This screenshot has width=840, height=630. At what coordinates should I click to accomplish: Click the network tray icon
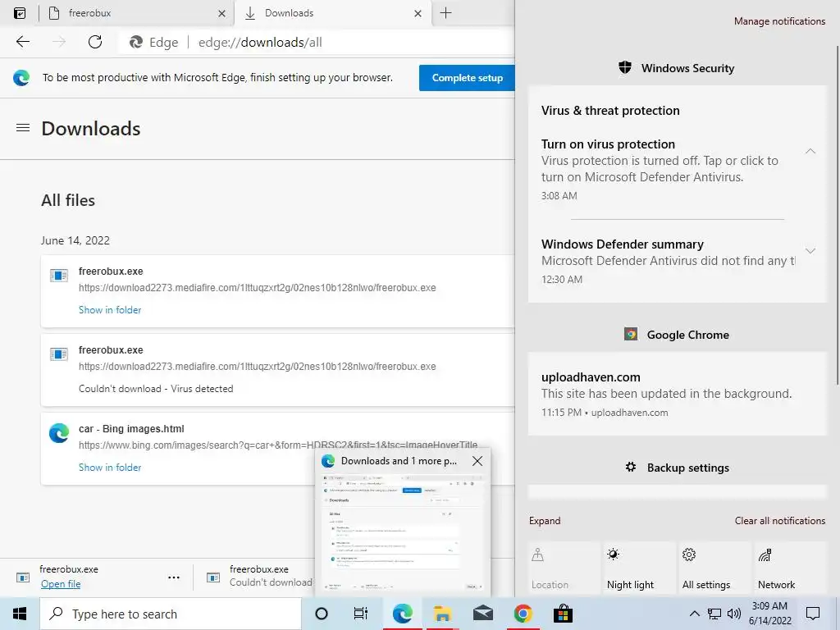pyautogui.click(x=714, y=614)
